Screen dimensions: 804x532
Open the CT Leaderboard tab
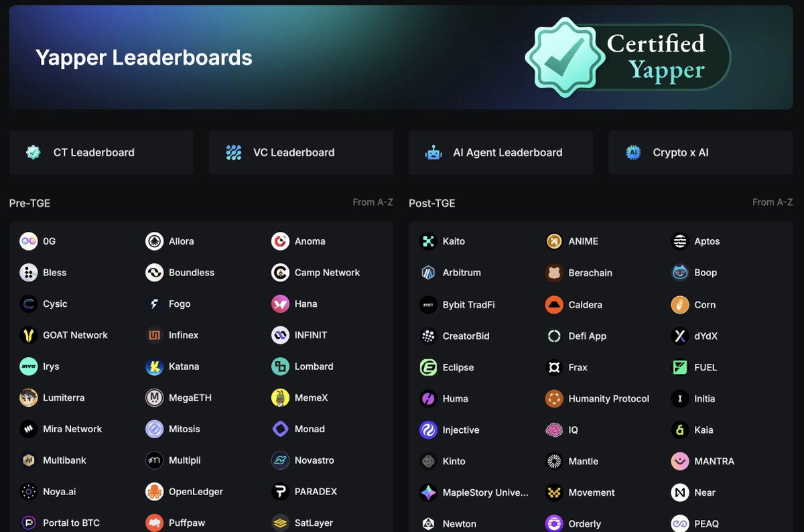coord(101,153)
